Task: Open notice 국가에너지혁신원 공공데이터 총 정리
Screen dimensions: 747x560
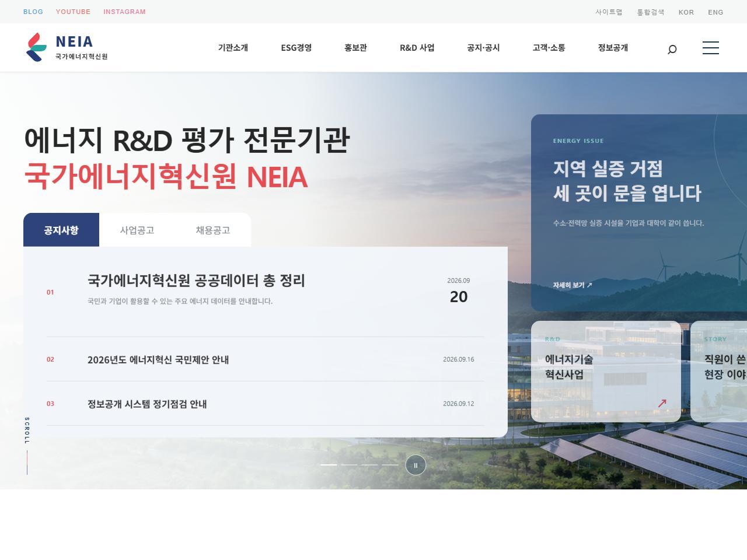Action: click(x=196, y=281)
